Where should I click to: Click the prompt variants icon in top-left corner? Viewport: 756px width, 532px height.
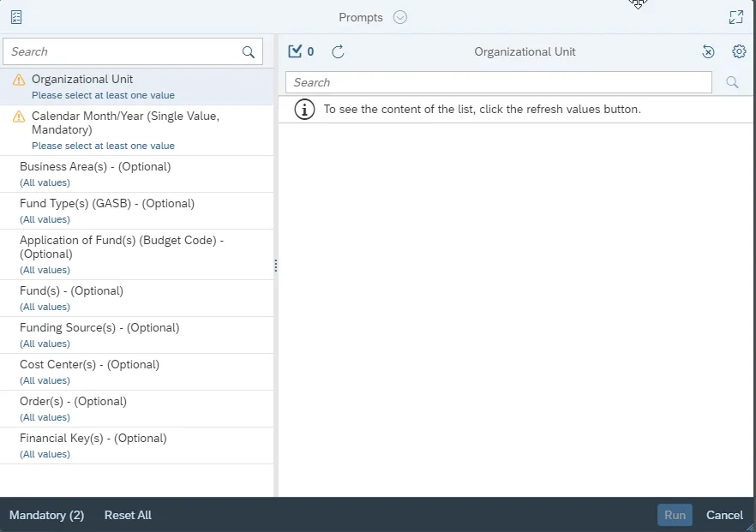click(16, 17)
